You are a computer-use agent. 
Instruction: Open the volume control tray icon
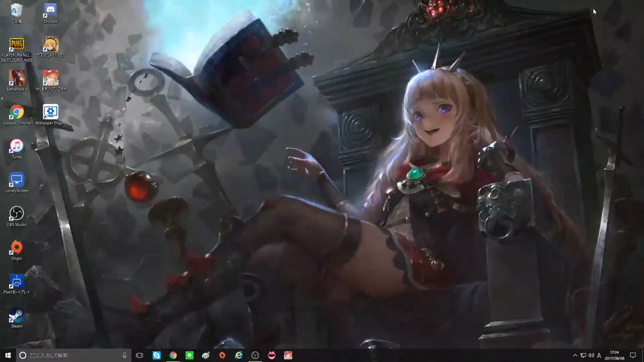click(591, 355)
